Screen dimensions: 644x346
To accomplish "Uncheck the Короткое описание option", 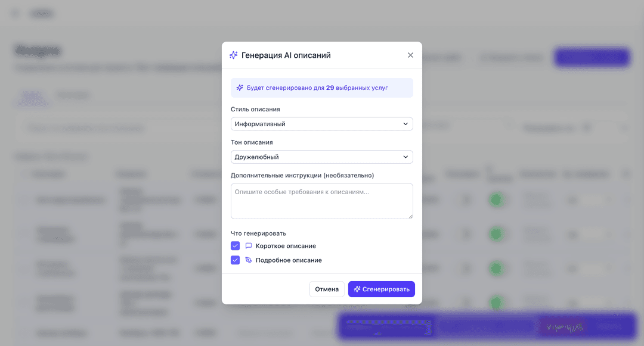I will [235, 245].
